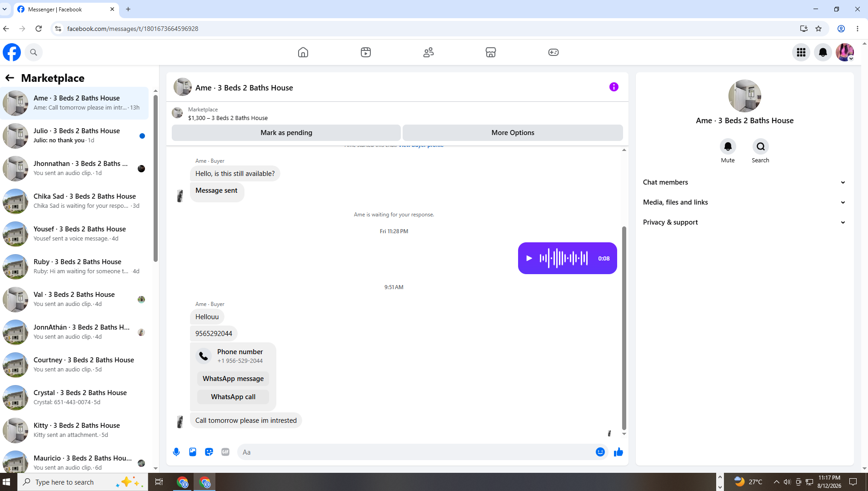Open the Facebook menu grid icon
The height and width of the screenshot is (491, 868).
point(801,52)
